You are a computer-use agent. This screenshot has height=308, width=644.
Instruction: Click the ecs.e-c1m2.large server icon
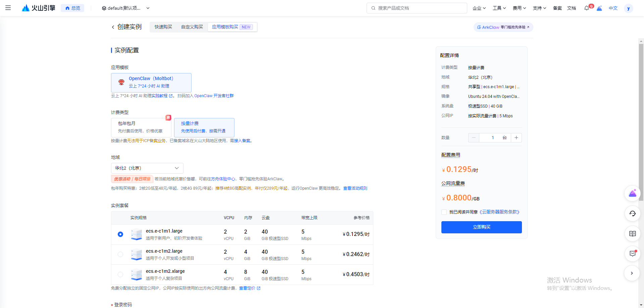[x=136, y=254]
